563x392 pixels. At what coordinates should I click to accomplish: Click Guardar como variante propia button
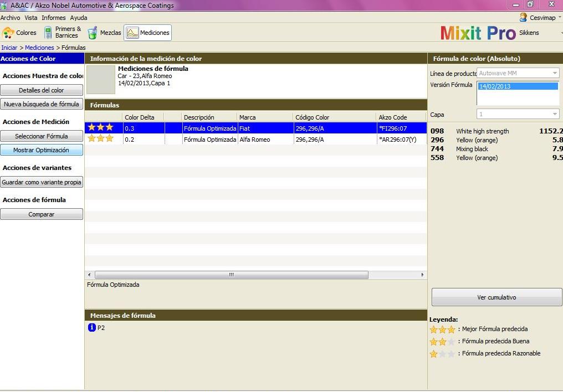pos(42,182)
